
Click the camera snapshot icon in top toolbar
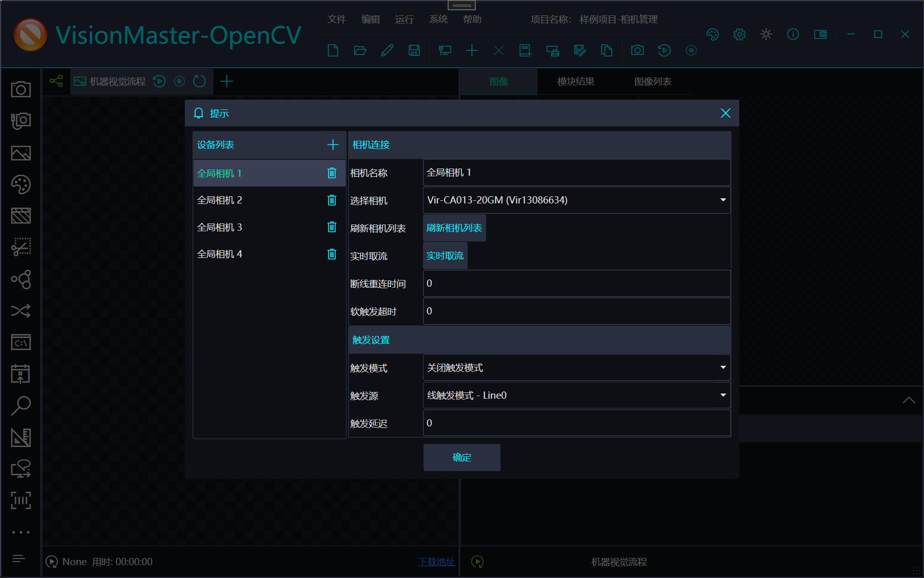click(637, 50)
